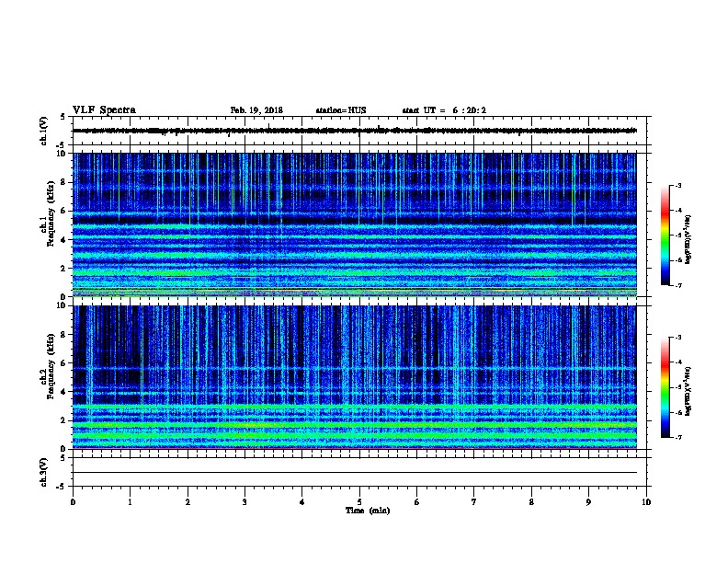Click the ch.2 spectrogram "2" kHz tick label

63,420
